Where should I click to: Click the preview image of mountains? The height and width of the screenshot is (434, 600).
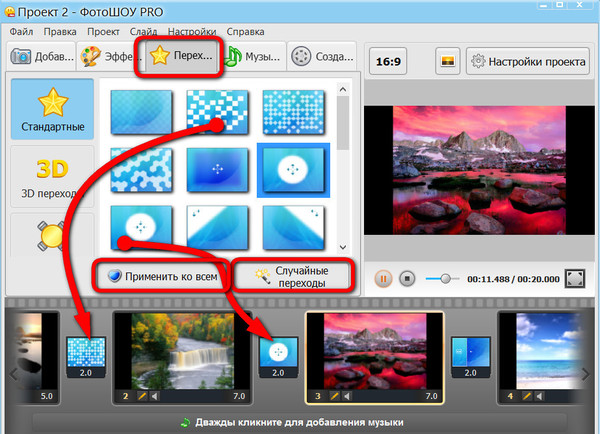pyautogui.click(x=479, y=170)
